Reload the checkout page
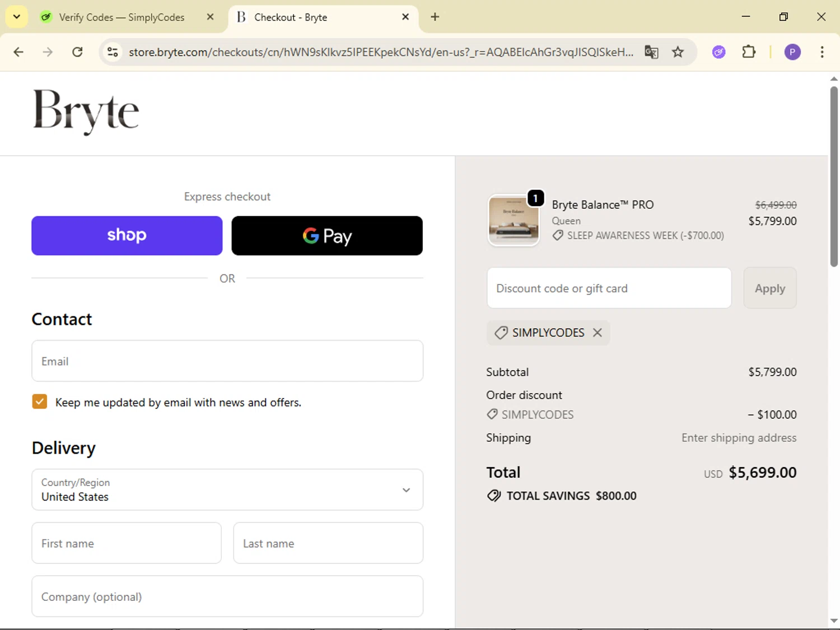Image resolution: width=840 pixels, height=630 pixels. coord(77,52)
